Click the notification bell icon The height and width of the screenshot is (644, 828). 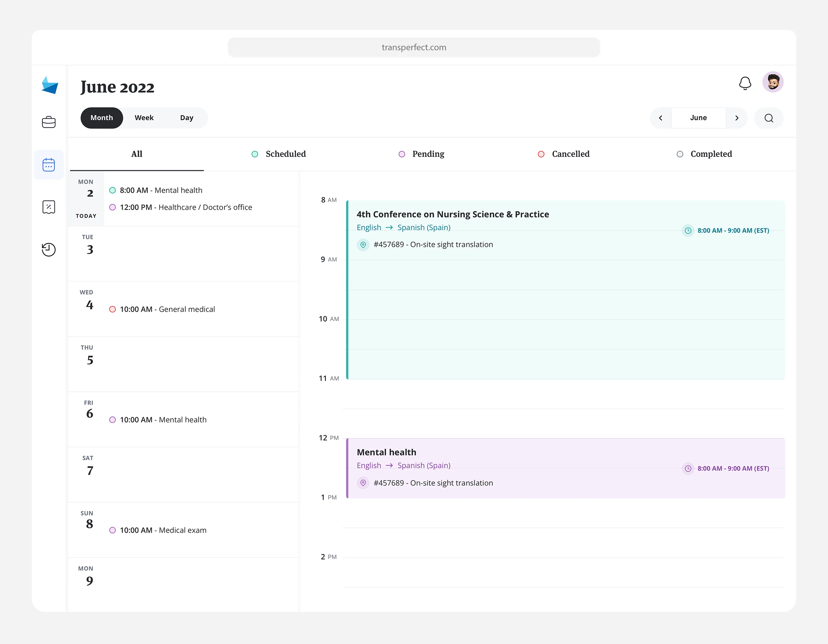pos(745,83)
